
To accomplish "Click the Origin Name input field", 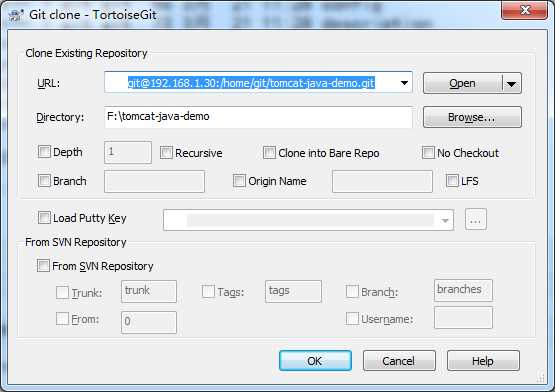I will tap(382, 182).
